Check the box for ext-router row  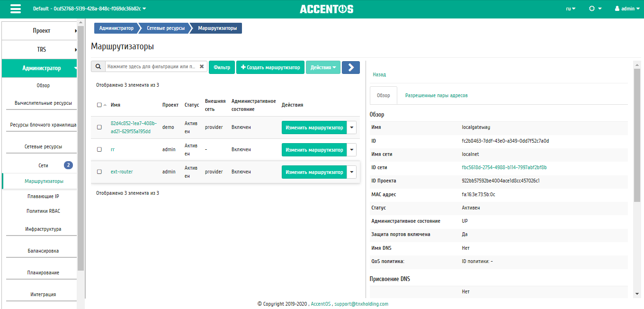tap(99, 172)
